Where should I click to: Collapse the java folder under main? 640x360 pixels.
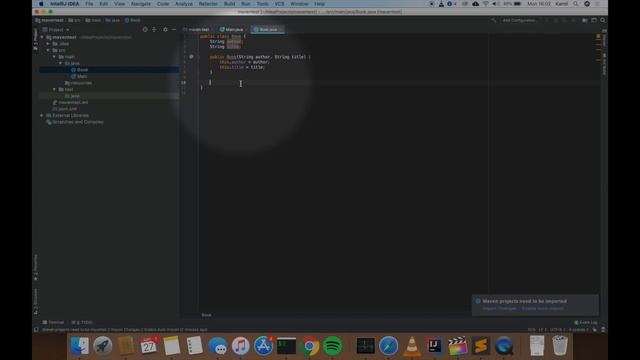coord(60,63)
